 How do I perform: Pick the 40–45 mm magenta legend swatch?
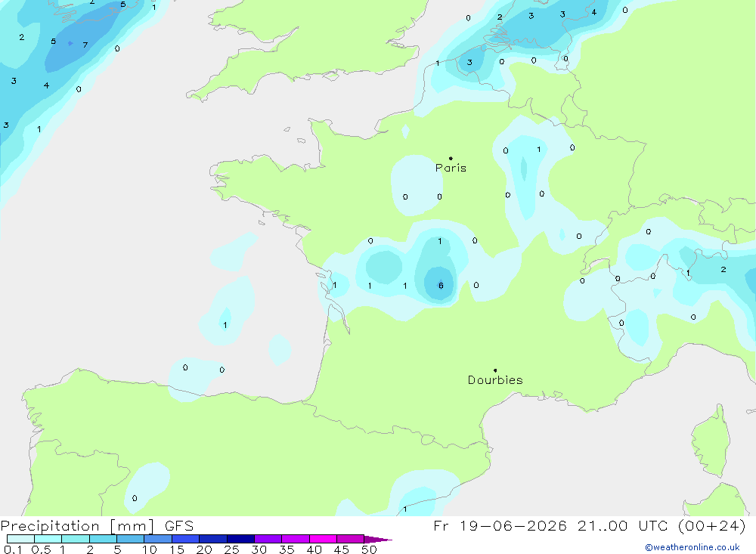(x=323, y=539)
